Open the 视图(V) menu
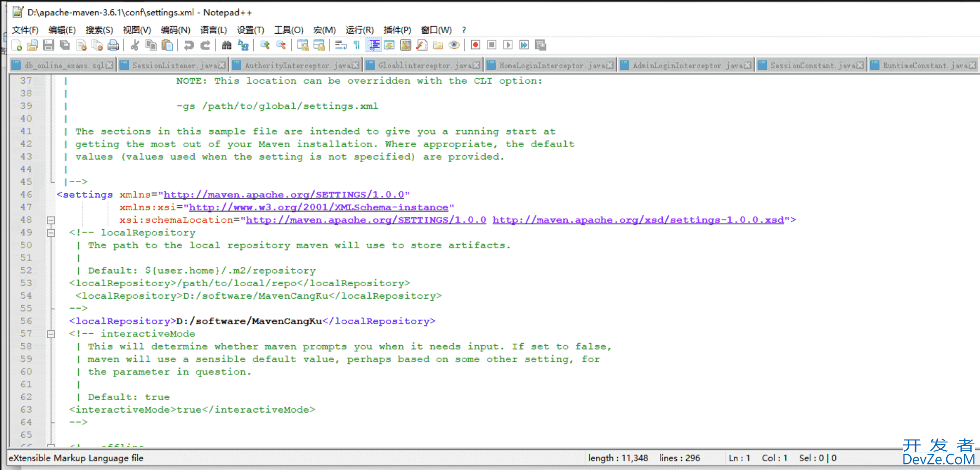 click(x=137, y=30)
